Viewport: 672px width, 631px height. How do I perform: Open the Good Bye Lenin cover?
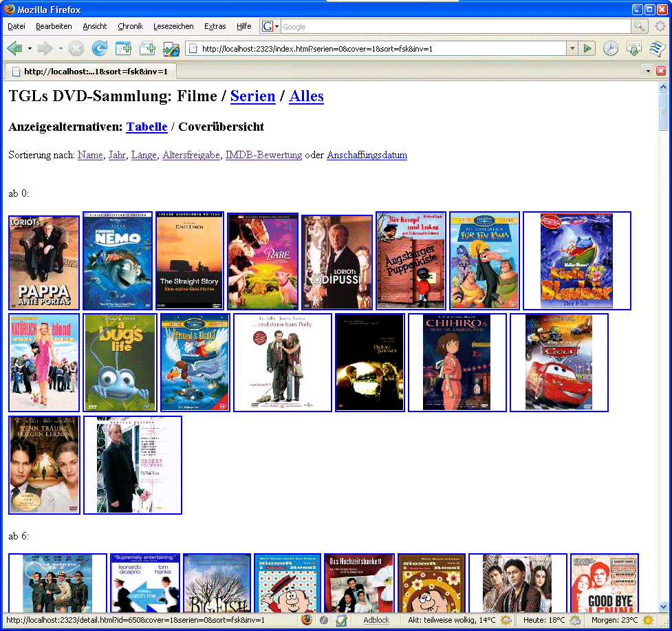[605, 583]
